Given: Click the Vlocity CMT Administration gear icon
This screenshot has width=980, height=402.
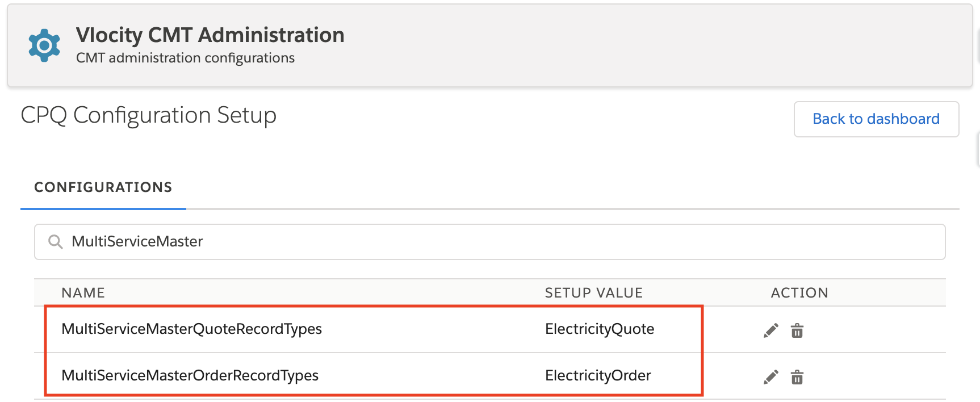Looking at the screenshot, I should point(44,45).
